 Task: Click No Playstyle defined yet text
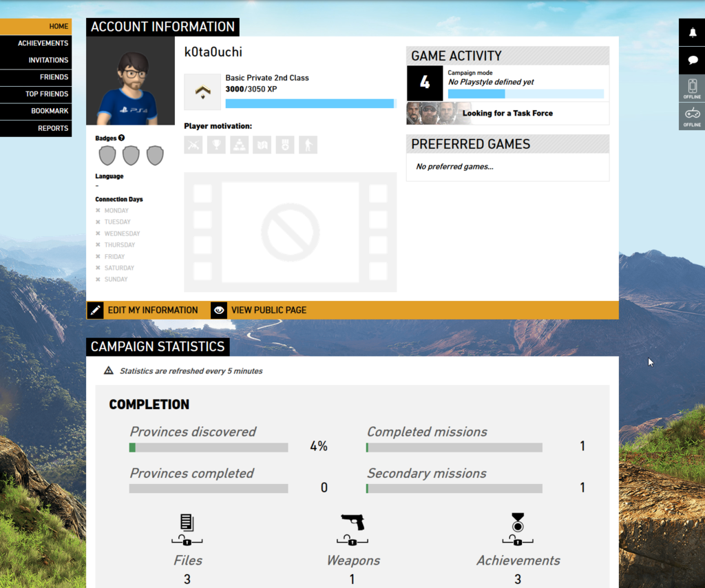[491, 82]
